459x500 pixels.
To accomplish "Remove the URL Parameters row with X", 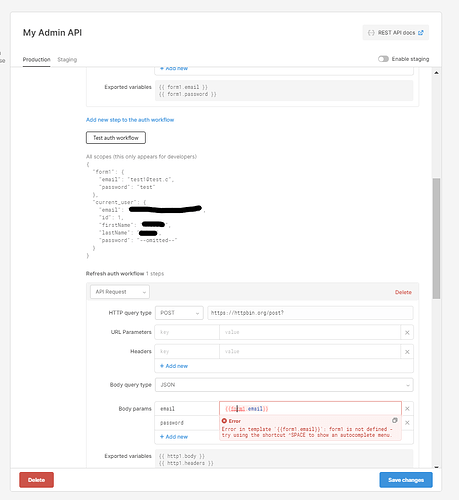I will 407,333.
